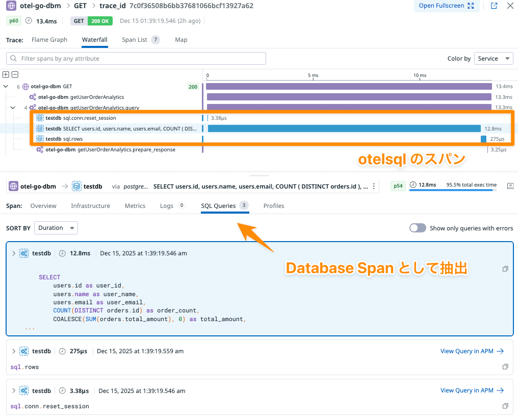The width and height of the screenshot is (518, 420).
Task: Toggle Show only queries with errors
Action: point(418,228)
